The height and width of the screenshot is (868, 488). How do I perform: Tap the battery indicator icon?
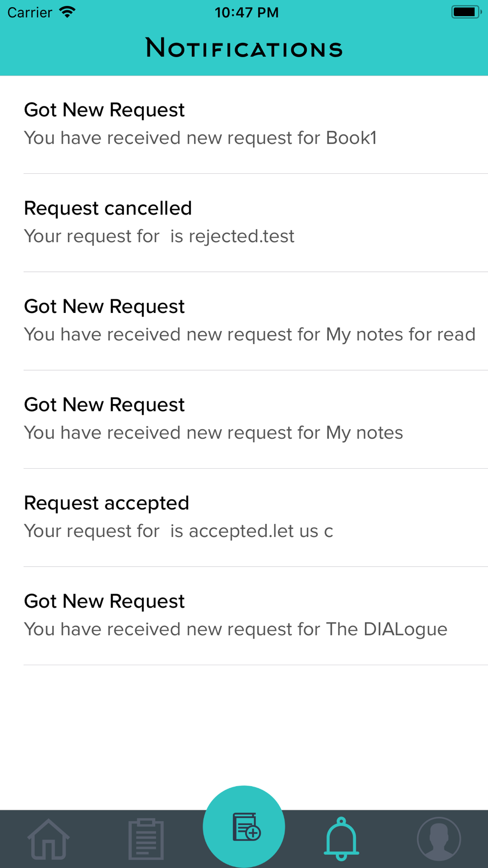point(466,12)
